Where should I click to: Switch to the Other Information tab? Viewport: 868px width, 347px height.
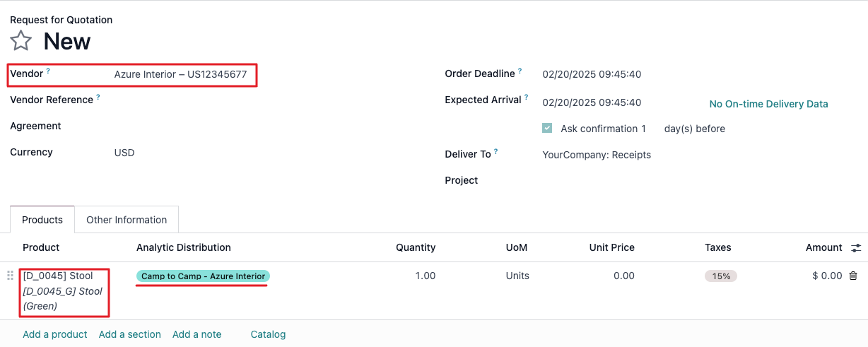click(127, 220)
